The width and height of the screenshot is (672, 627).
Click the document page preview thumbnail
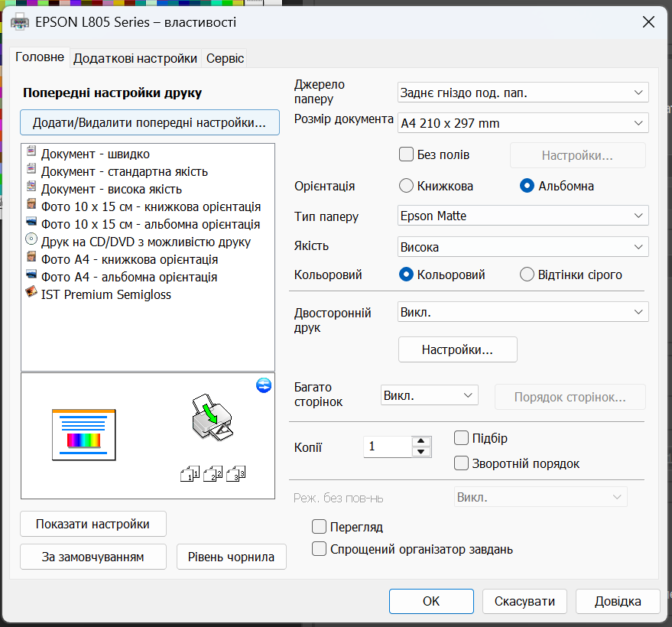[x=83, y=435]
